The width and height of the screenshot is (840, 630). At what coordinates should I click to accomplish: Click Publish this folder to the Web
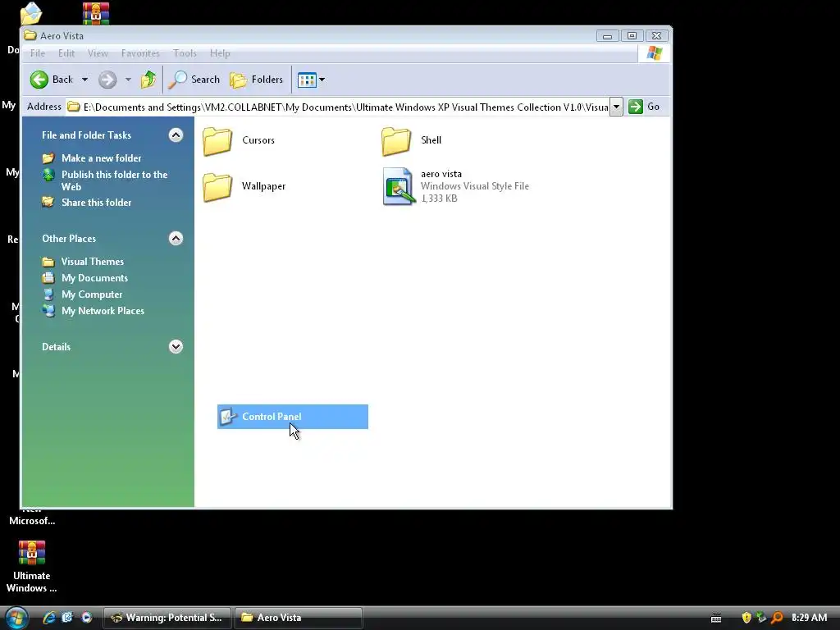(114, 180)
